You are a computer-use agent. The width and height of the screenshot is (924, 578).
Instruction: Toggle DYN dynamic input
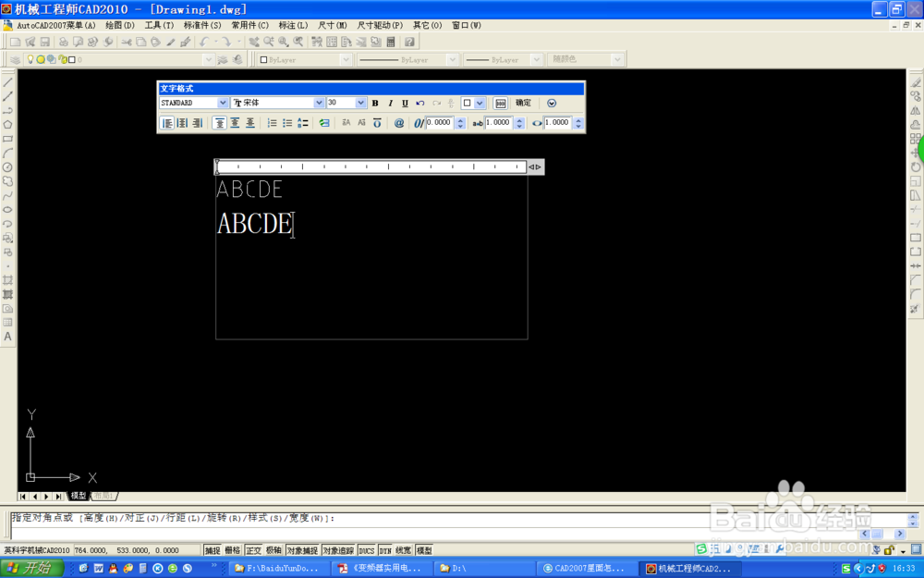(385, 550)
